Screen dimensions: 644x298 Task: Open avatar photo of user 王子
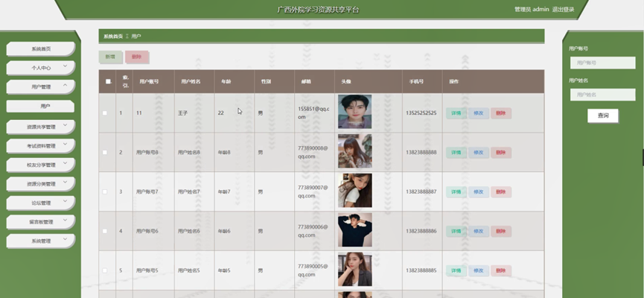point(355,112)
